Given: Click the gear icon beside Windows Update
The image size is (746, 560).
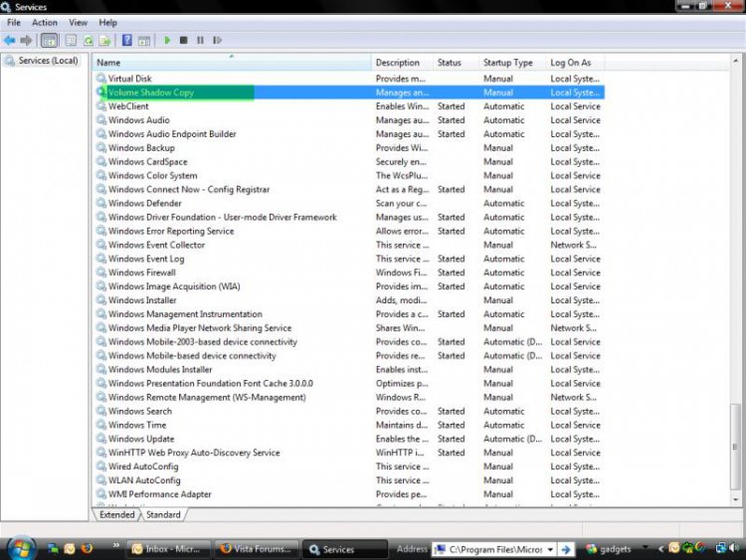Looking at the screenshot, I should [x=100, y=439].
